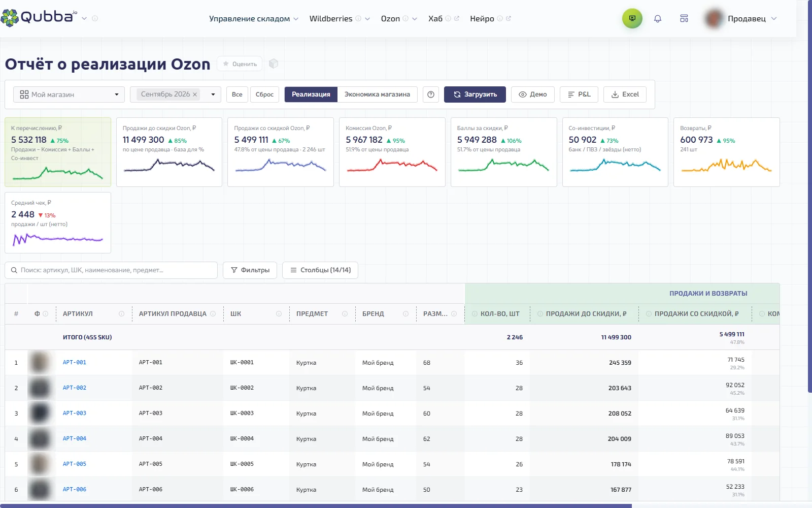Click the Загрузить button
Image resolution: width=812 pixels, height=508 pixels.
click(x=475, y=94)
